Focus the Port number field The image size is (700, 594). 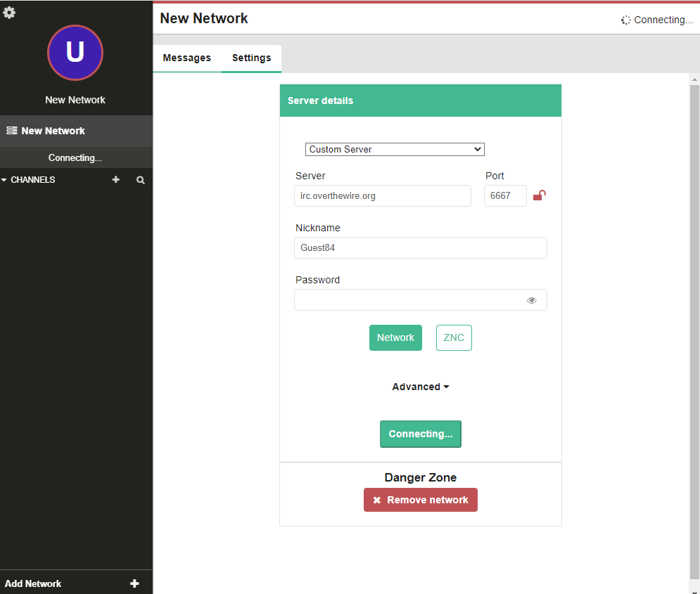coord(505,195)
